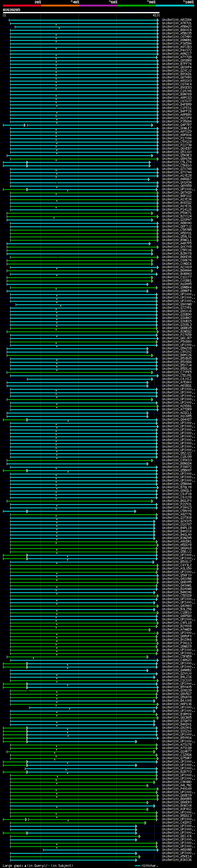197x868 pixels.
Task: Click UniRef100_Q08G39 hit
Action: [x=176, y=690]
